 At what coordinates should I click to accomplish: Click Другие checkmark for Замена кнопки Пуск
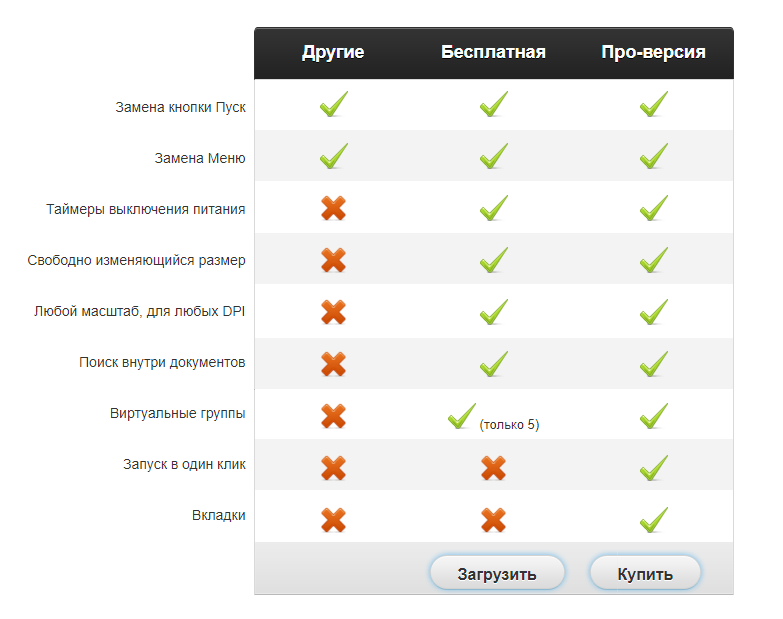pos(333,104)
